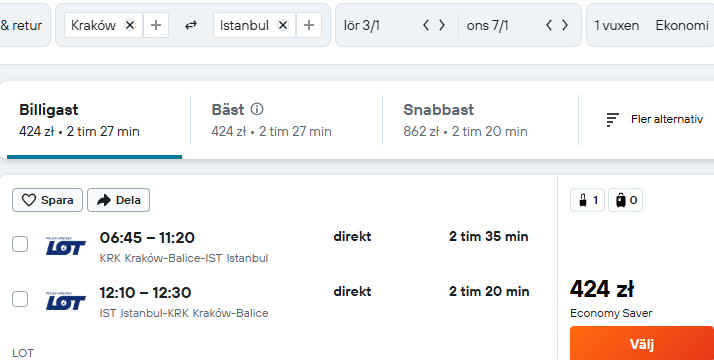Tick checkbox for 12:10 – 12:30 flight

tap(20, 299)
